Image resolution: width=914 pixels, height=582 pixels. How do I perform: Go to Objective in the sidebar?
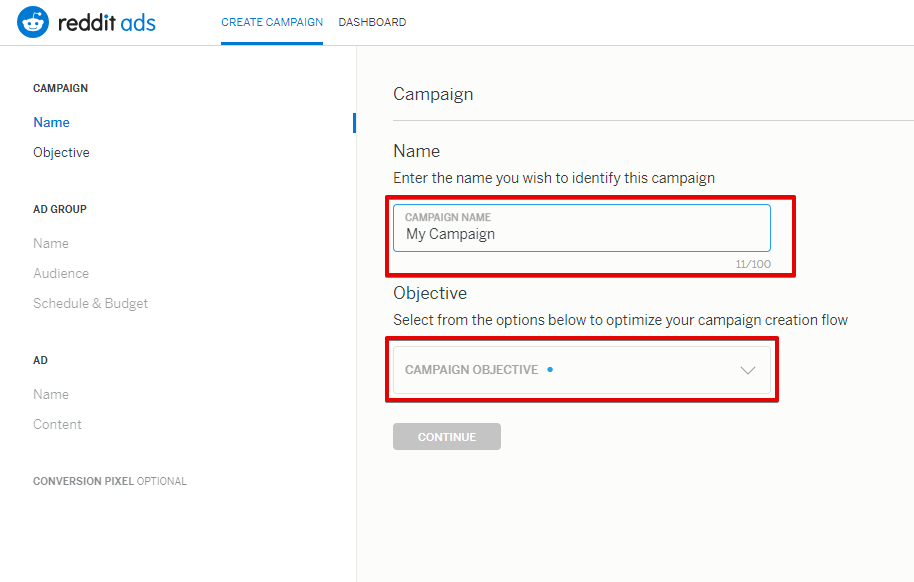61,152
